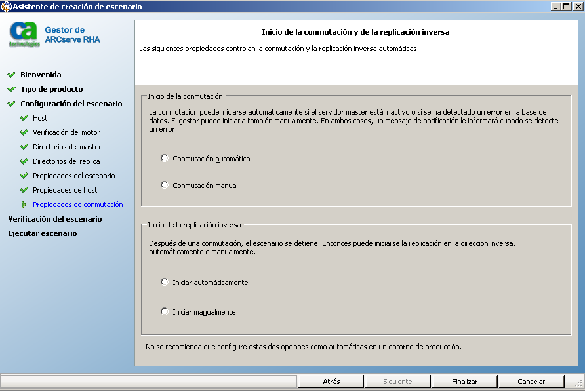This screenshot has width=585, height=392.
Task: Click the checkmark next to Tipo de producto
Action: point(12,88)
